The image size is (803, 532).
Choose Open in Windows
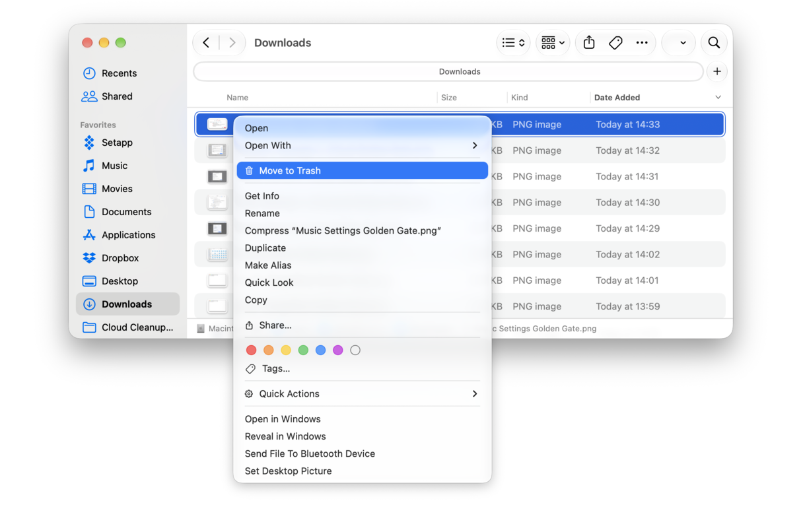tap(362, 419)
